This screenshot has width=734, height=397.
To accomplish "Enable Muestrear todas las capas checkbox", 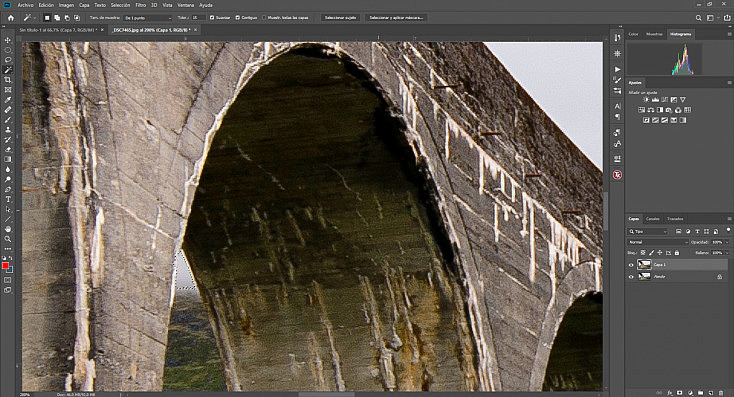I will [264, 18].
